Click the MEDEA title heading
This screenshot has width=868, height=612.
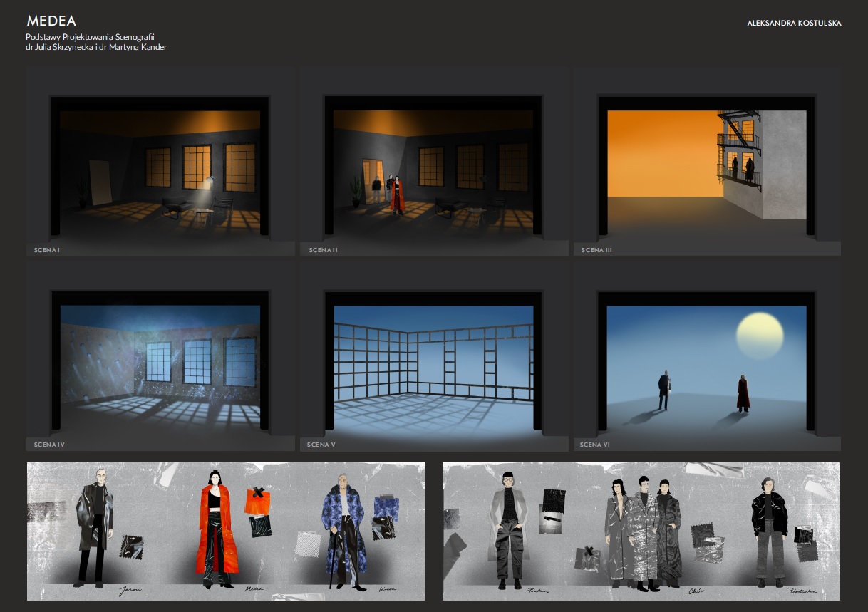(x=51, y=21)
